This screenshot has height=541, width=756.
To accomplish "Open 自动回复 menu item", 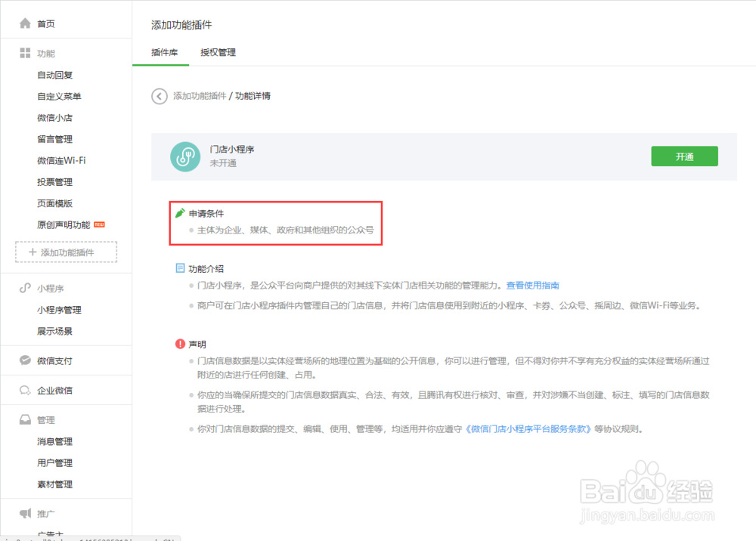I will coord(55,75).
